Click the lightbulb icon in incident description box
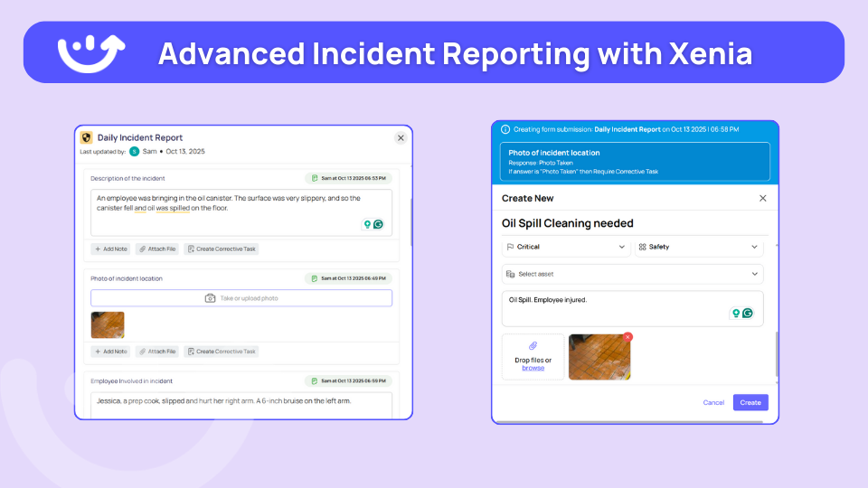Screen dimensions: 868x488 click(367, 224)
